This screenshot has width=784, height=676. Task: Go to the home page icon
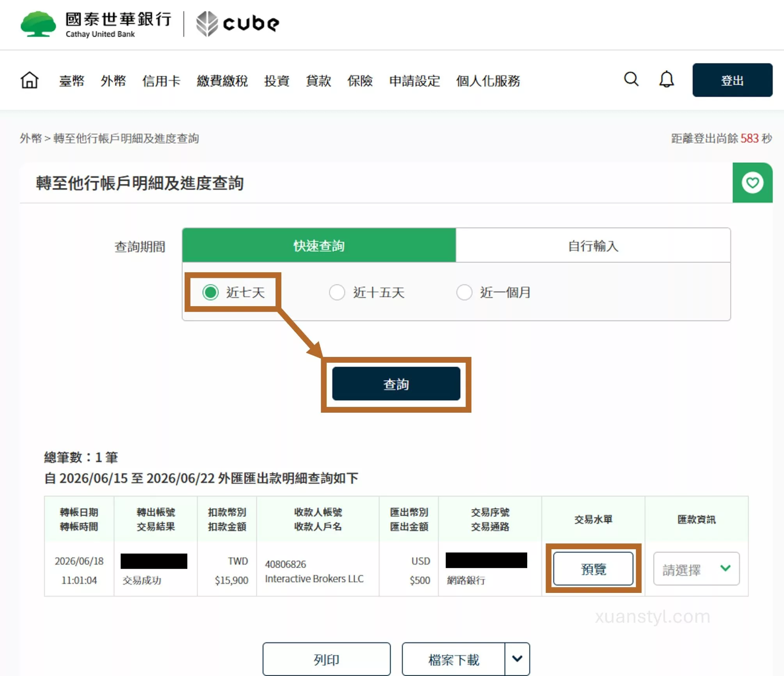(x=30, y=80)
